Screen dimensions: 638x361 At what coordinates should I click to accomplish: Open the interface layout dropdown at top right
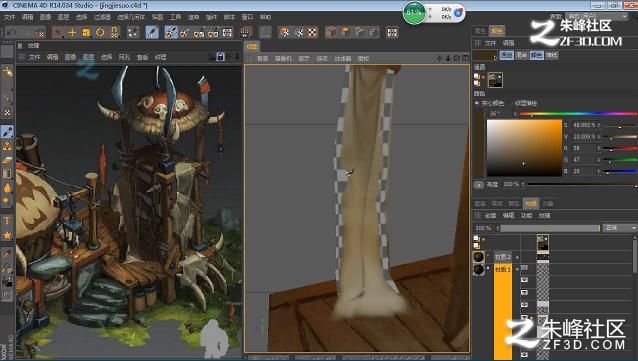point(596,17)
